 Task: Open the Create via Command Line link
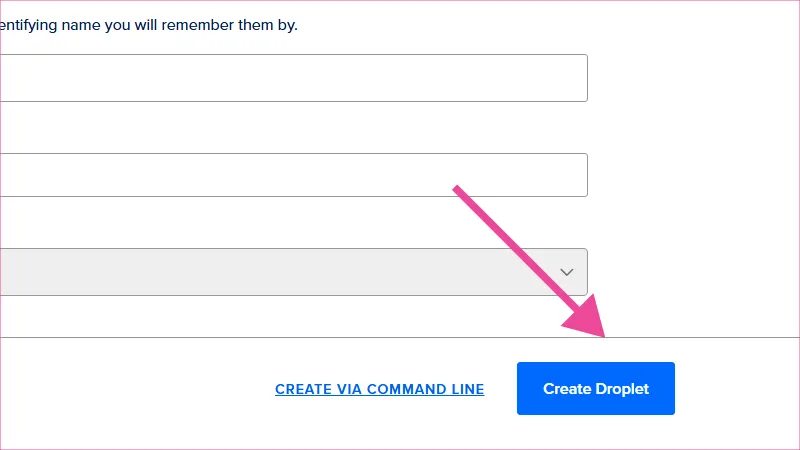379,389
